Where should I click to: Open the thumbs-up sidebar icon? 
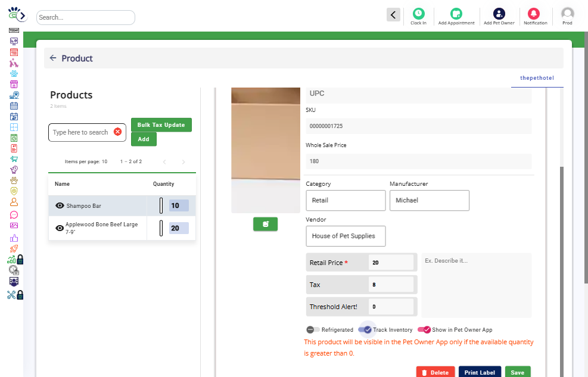(x=14, y=238)
